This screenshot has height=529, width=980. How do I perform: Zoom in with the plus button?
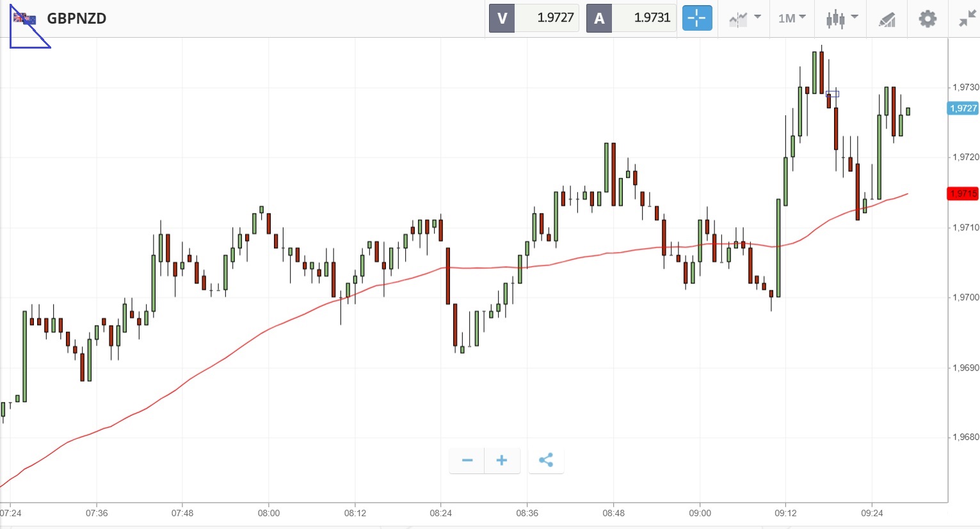tap(502, 461)
